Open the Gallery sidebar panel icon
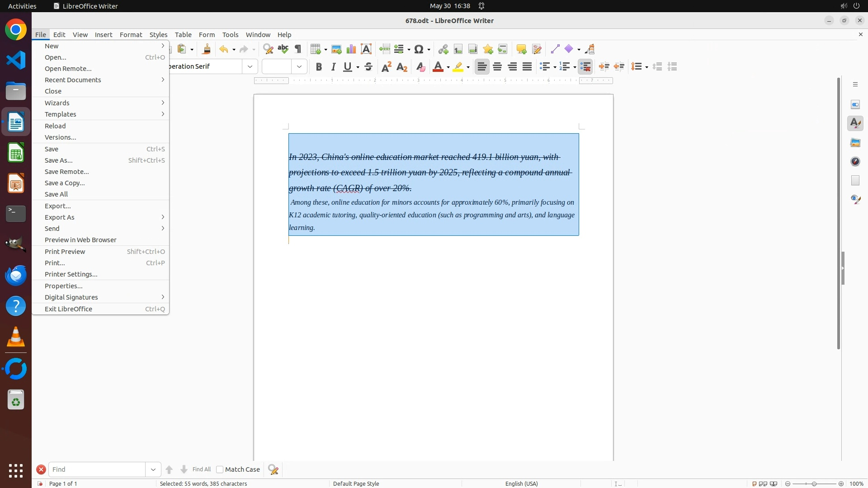This screenshot has height=488, width=868. click(855, 143)
